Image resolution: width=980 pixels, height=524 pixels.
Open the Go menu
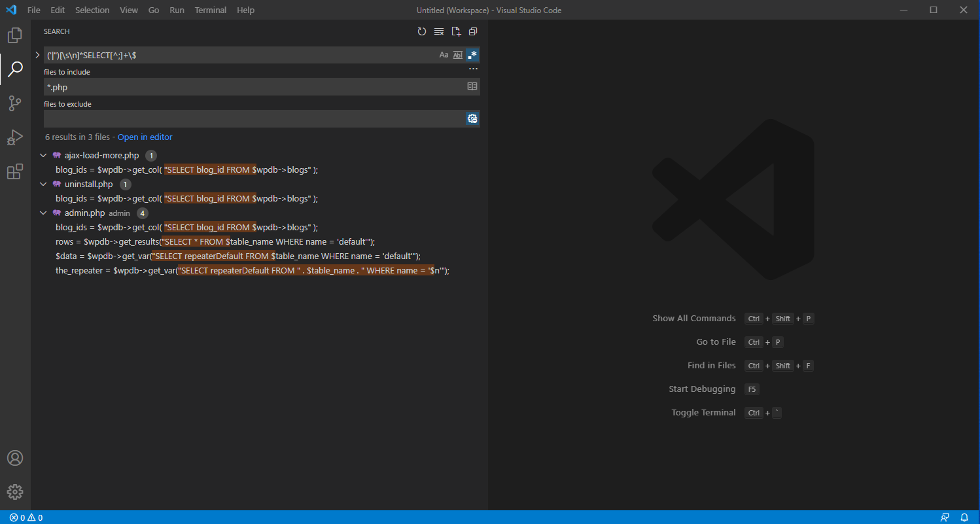154,10
